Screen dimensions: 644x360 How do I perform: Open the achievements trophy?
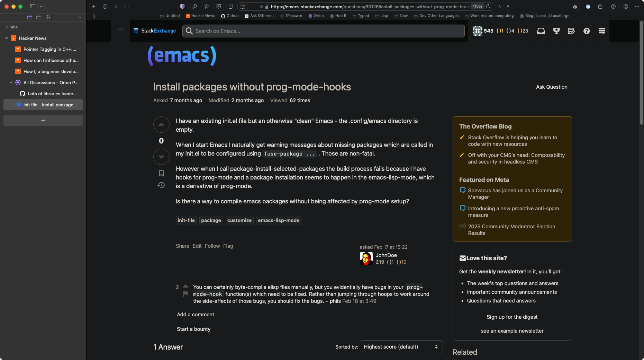556,31
